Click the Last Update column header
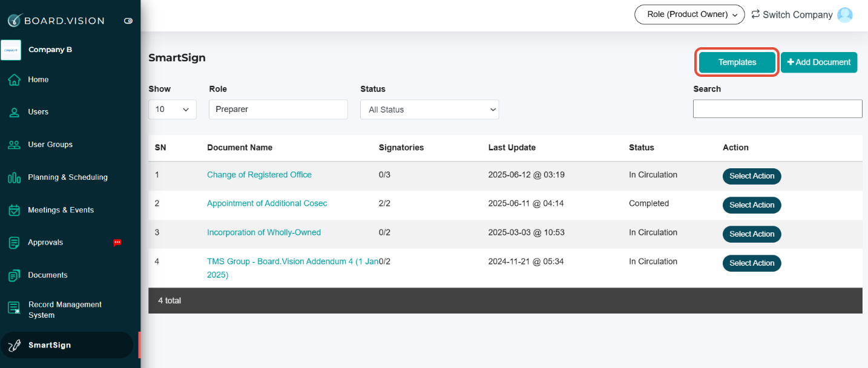Image resolution: width=868 pixels, height=368 pixels. point(512,148)
